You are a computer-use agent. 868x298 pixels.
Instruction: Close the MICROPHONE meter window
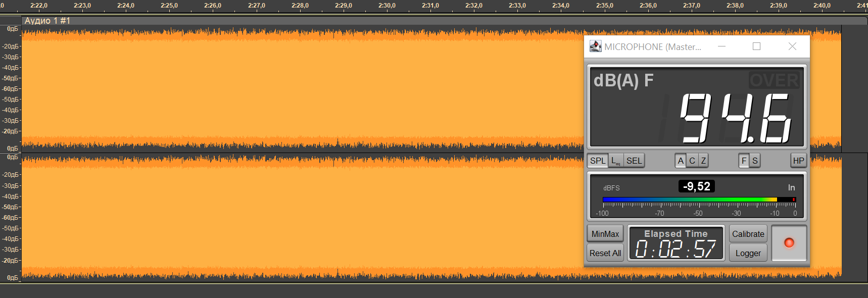pyautogui.click(x=792, y=46)
